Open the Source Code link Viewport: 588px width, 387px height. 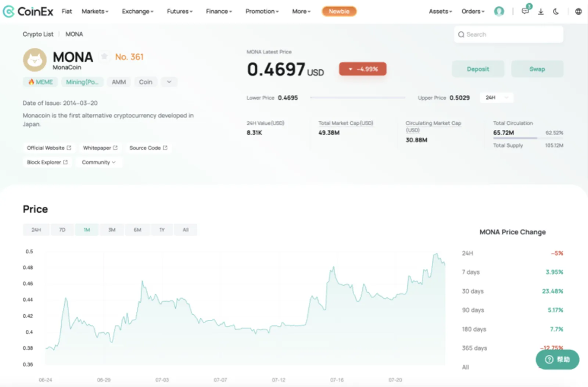click(148, 148)
